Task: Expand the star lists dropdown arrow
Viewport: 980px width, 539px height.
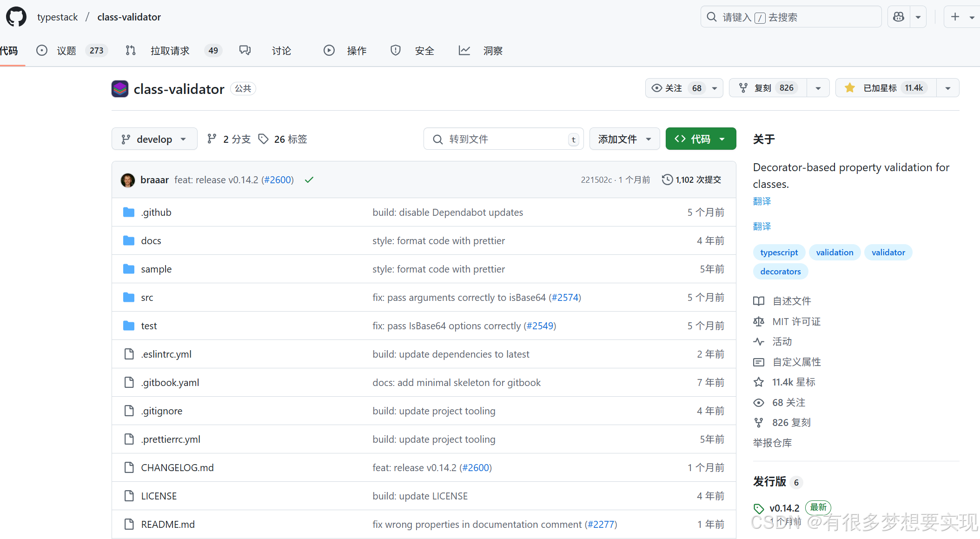Action: coord(948,88)
